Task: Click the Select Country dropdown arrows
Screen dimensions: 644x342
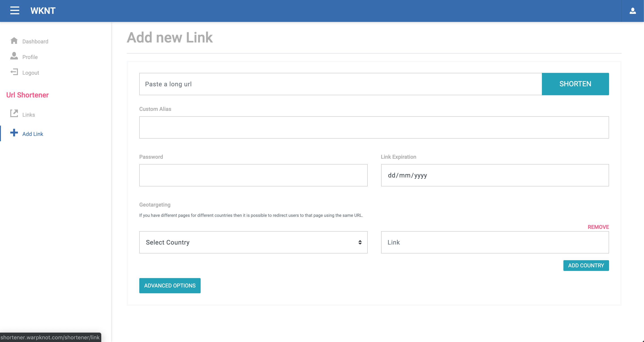Action: coord(360,242)
